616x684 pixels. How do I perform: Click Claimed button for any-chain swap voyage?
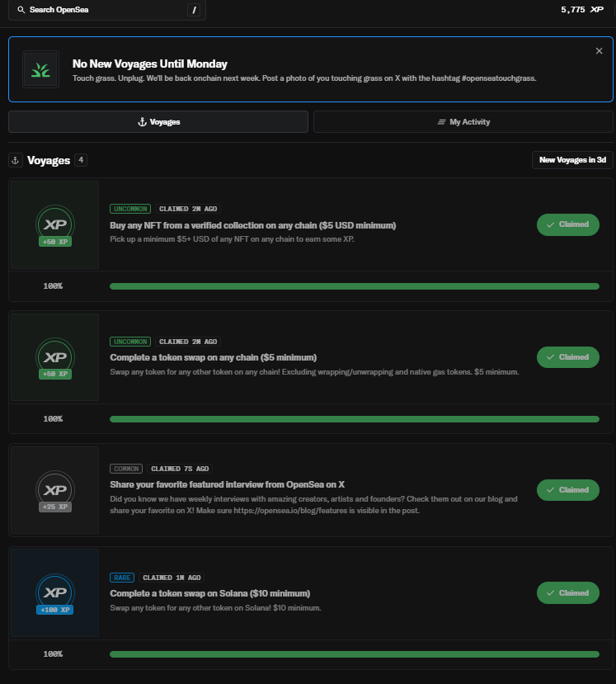(x=567, y=357)
